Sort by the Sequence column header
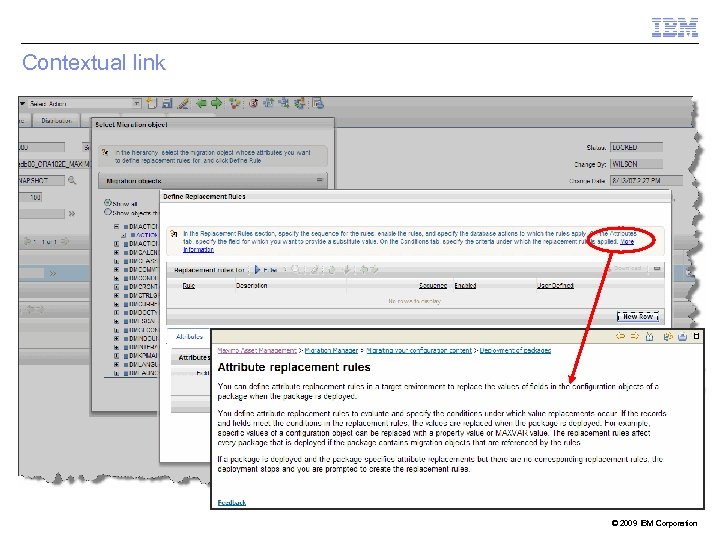 (433, 286)
